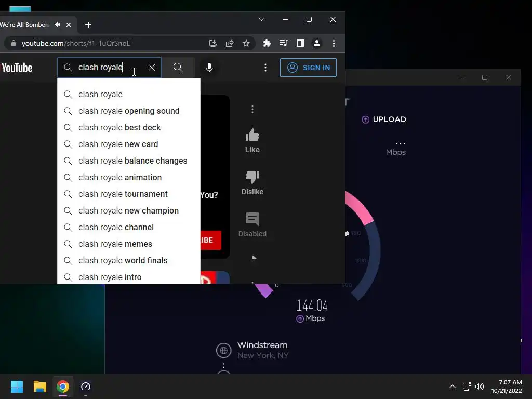
Task: Like the short with thumbs-up icon
Action: click(x=252, y=136)
